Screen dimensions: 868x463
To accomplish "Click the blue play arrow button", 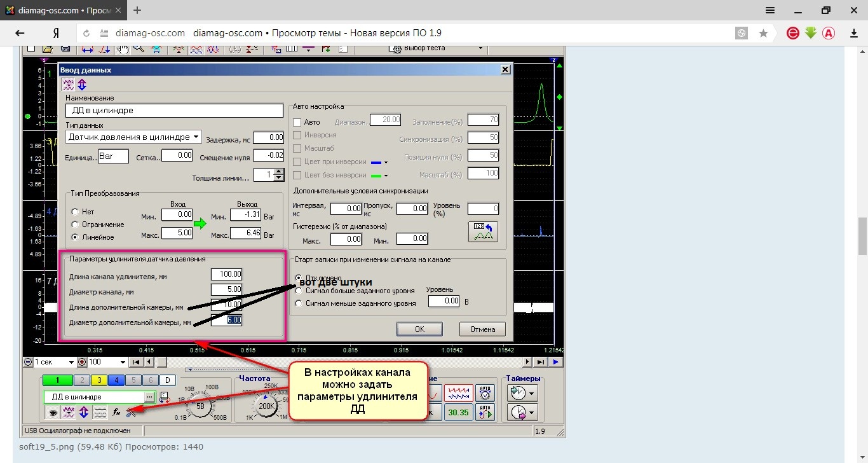I will point(556,362).
